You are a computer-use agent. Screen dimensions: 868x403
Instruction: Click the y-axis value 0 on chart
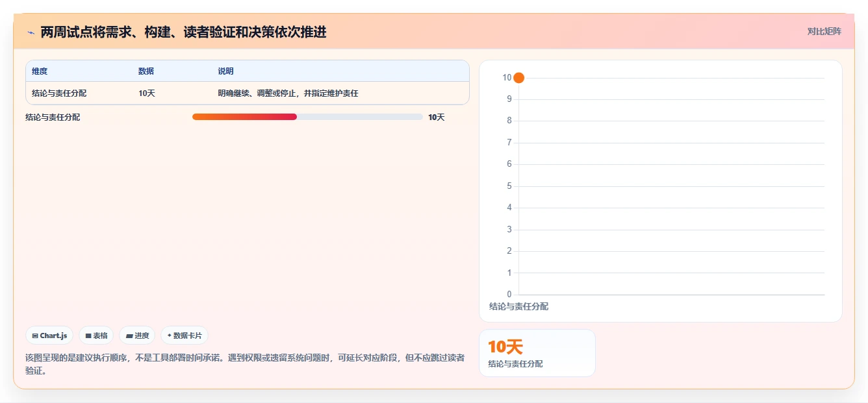(509, 295)
